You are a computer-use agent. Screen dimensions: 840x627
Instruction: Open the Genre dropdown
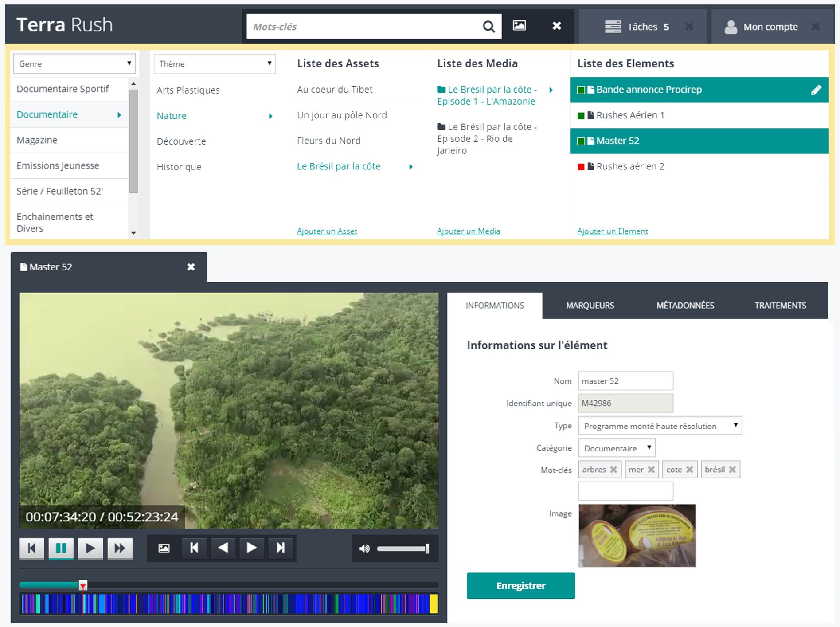(74, 63)
